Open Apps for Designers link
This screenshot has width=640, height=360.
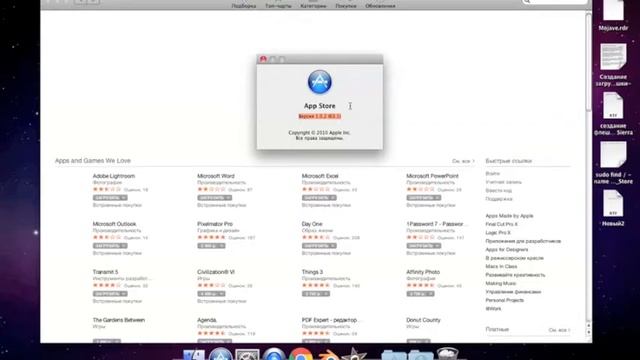coord(507,249)
